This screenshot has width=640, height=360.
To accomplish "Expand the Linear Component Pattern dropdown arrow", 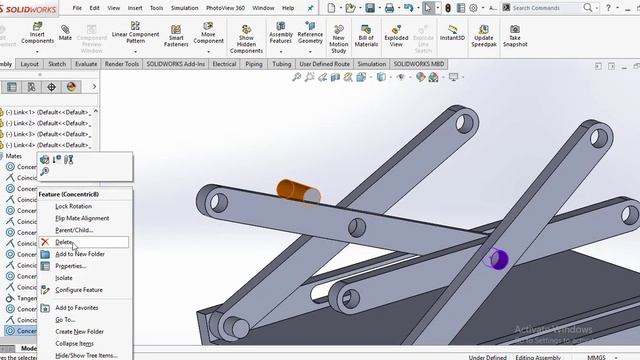I will (135, 52).
